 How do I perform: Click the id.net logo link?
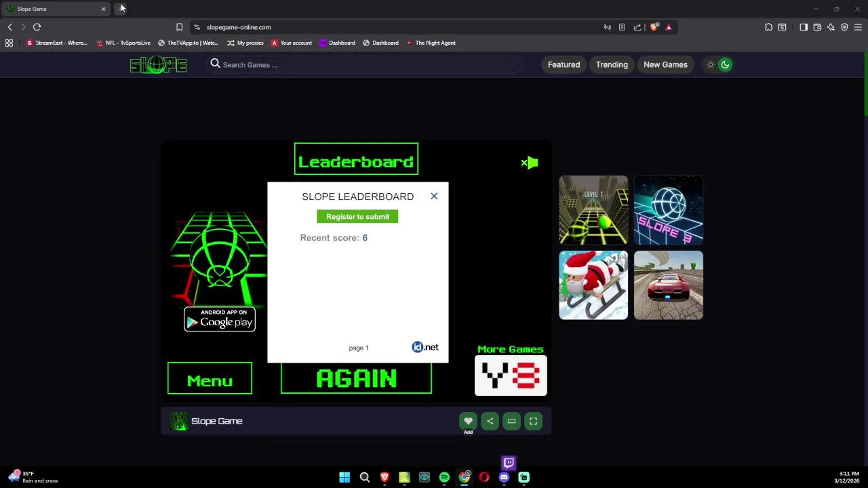425,347
